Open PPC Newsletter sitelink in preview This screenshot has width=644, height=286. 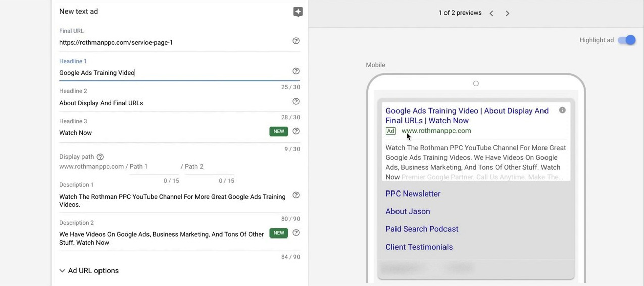(413, 194)
